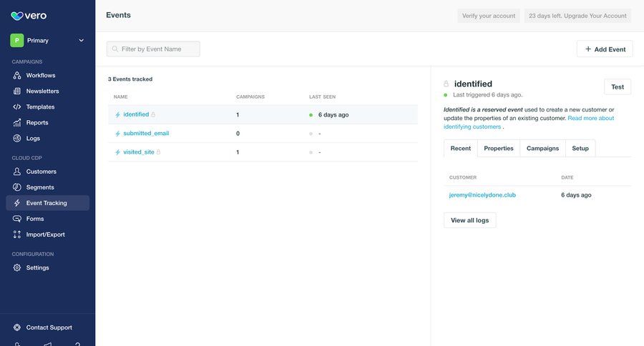Open Reports chart icon in sidebar
The width and height of the screenshot is (644, 346).
tap(17, 122)
